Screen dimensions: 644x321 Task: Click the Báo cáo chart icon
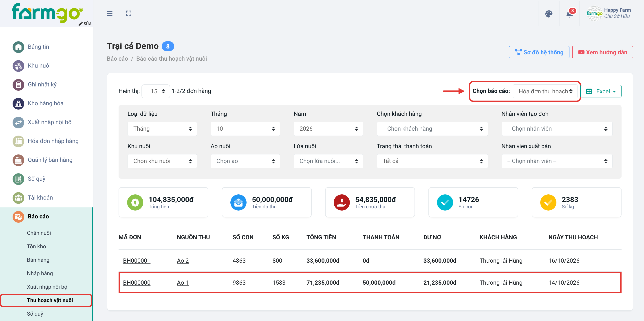(18, 217)
